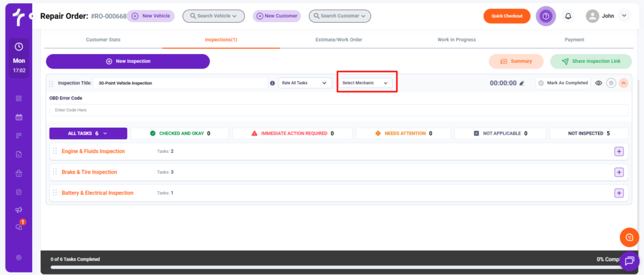Click drag handle for Battery & Electrical Inspection
This screenshot has height=275, width=644.
pyautogui.click(x=55, y=193)
